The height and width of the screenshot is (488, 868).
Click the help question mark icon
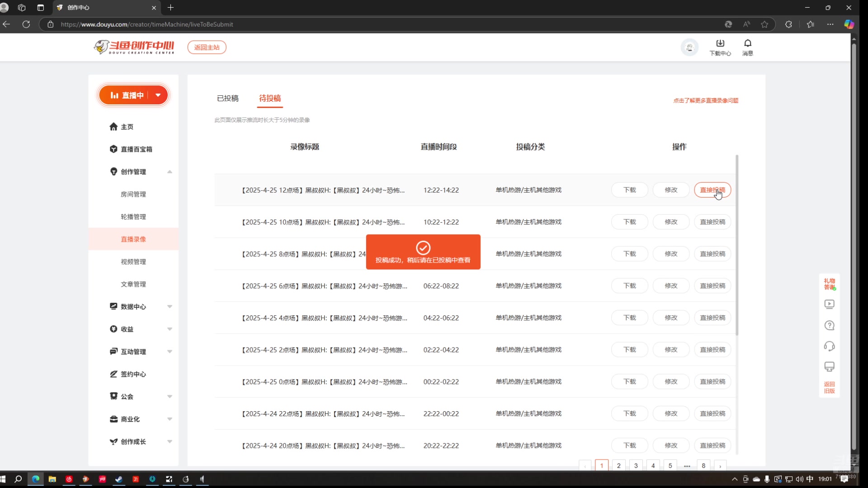[829, 325]
